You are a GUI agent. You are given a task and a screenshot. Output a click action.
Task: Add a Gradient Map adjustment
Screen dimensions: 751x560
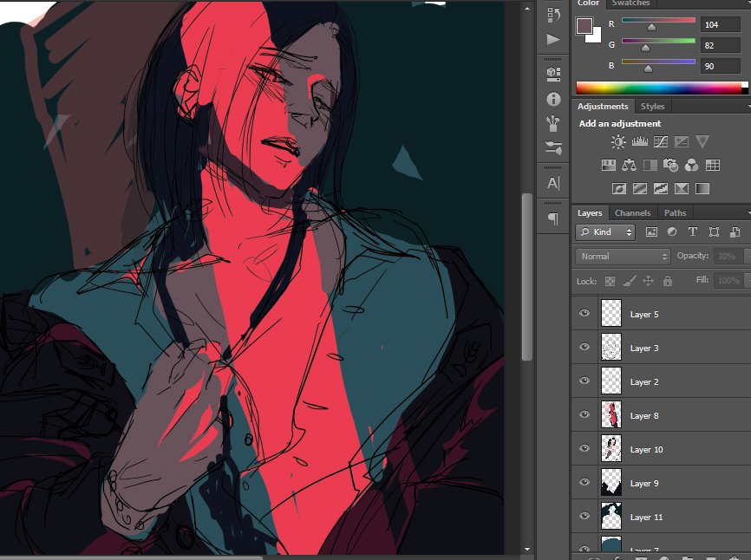702,189
